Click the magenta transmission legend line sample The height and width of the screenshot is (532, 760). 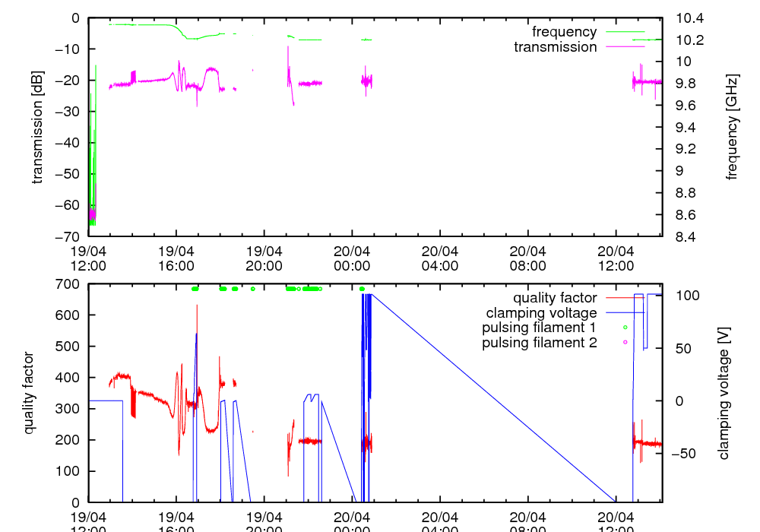point(623,47)
